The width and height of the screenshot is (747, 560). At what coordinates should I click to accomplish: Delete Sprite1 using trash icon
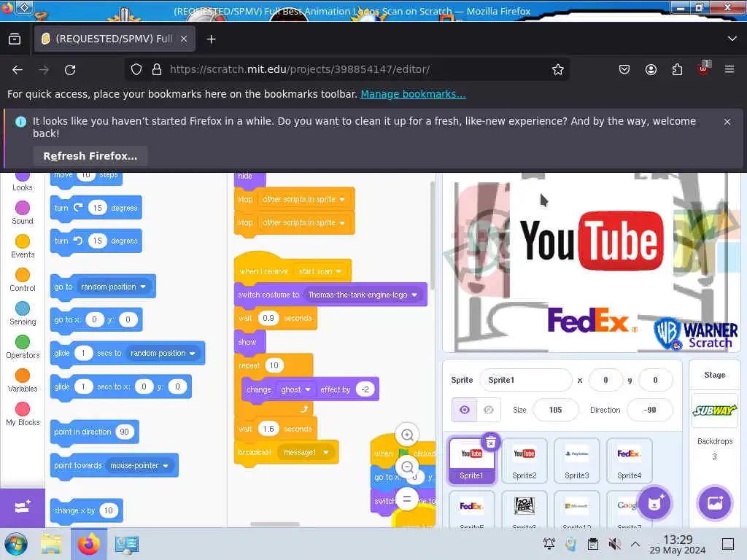point(491,443)
